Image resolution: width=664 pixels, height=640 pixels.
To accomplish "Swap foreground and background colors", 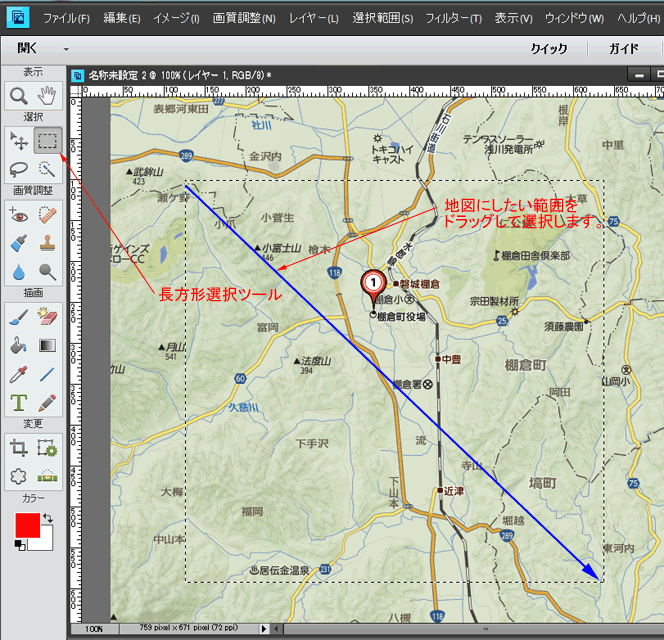I will click(47, 518).
